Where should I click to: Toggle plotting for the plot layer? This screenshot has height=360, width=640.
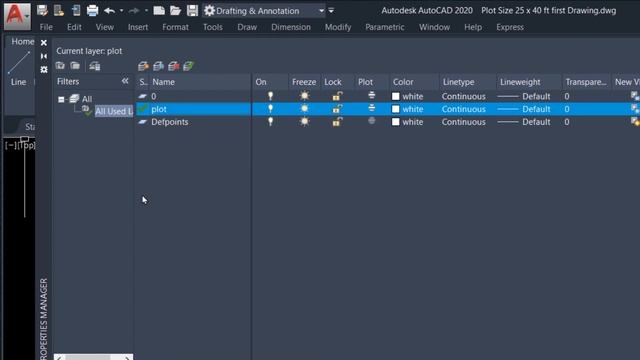(371, 109)
